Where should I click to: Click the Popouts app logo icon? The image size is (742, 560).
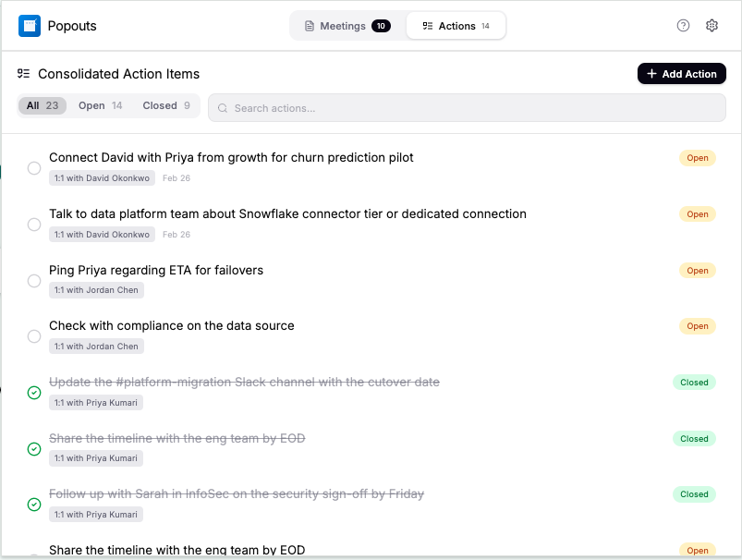click(x=30, y=25)
